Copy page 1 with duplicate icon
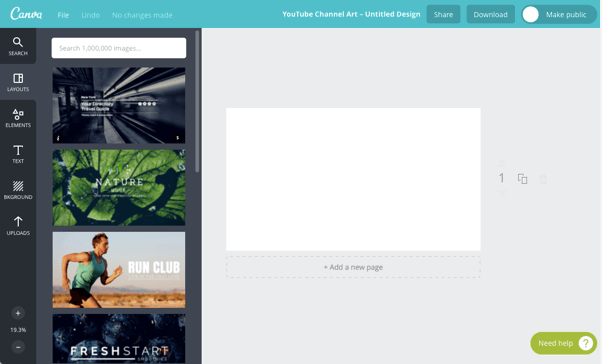Image resolution: width=602 pixels, height=364 pixels. pos(523,179)
